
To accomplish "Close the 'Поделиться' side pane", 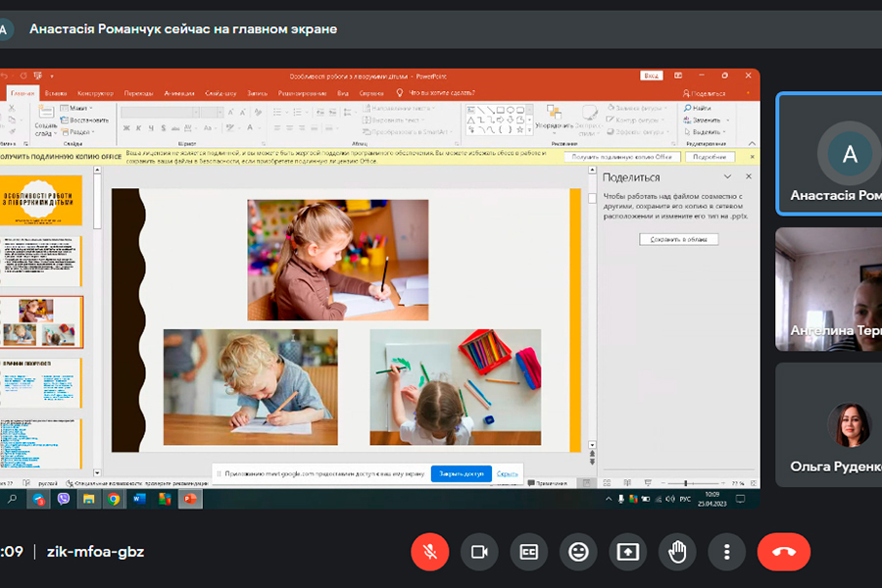I will pos(749,176).
